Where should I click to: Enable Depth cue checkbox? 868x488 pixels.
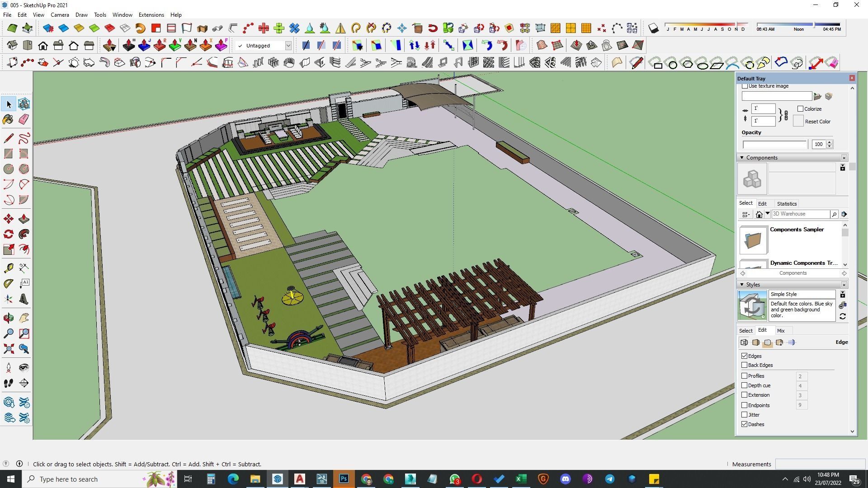[x=745, y=385]
